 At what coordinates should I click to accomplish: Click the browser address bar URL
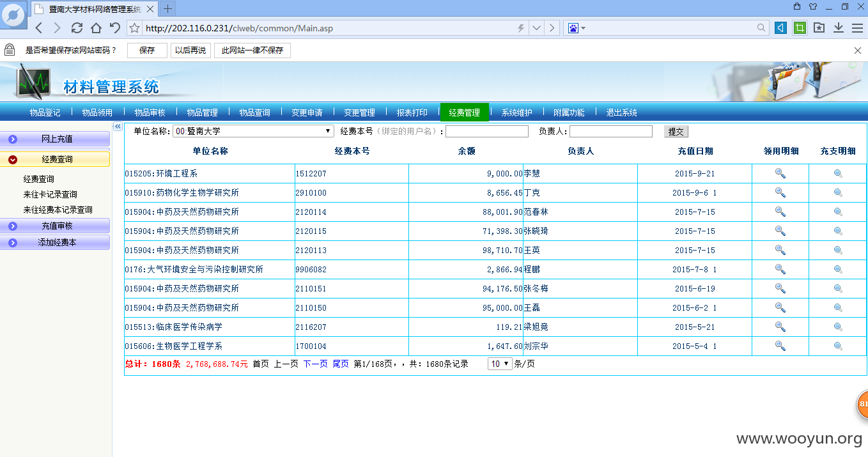click(x=239, y=28)
